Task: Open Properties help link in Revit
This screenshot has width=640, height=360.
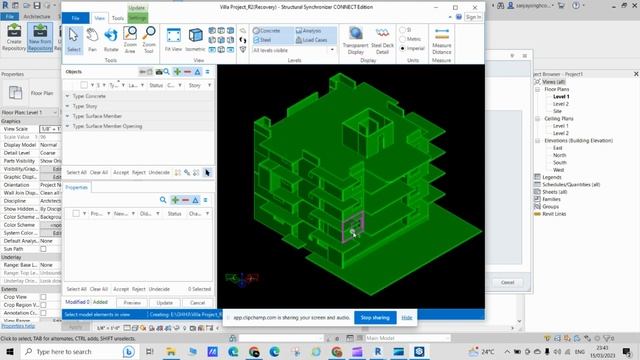Action: [x=18, y=326]
